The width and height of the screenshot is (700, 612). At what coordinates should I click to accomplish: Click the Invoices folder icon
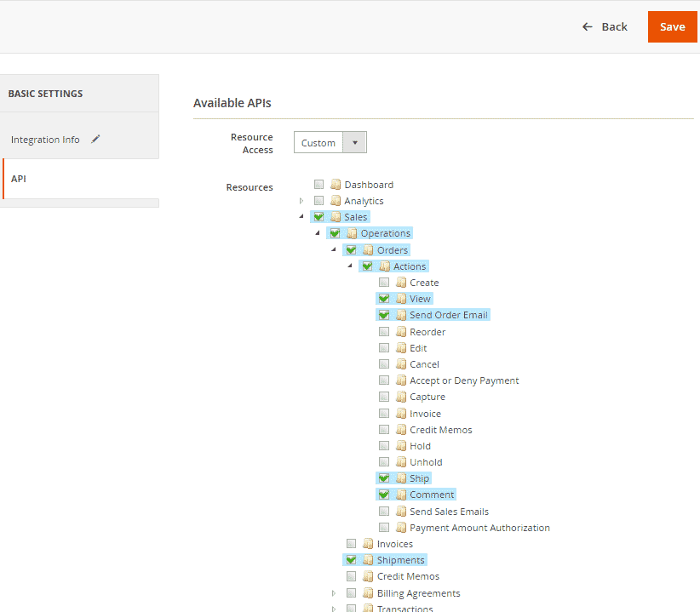(x=368, y=544)
